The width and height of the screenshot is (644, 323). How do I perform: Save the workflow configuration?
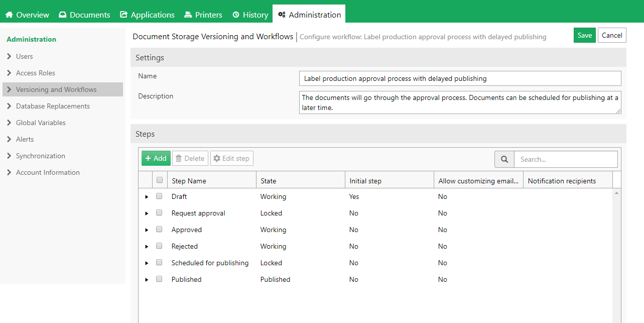click(x=585, y=35)
